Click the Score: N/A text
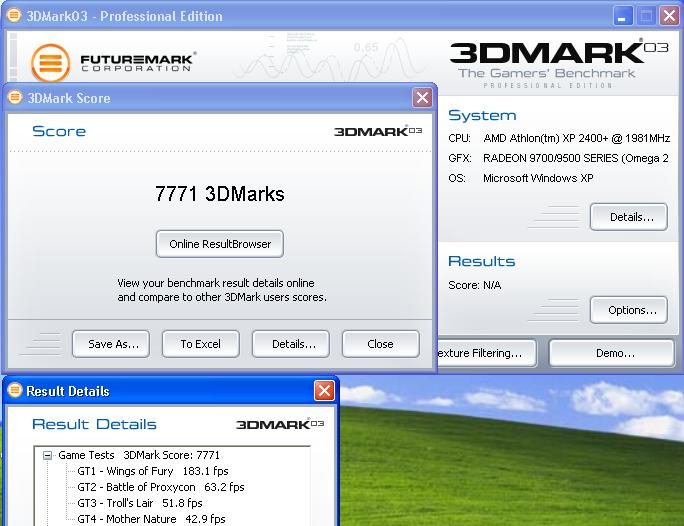 pyautogui.click(x=475, y=285)
